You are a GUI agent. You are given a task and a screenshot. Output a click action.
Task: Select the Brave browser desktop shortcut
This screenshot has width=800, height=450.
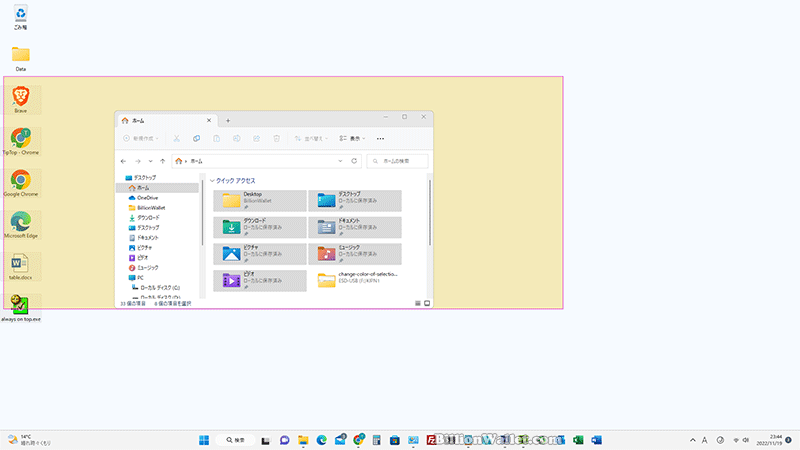click(20, 99)
